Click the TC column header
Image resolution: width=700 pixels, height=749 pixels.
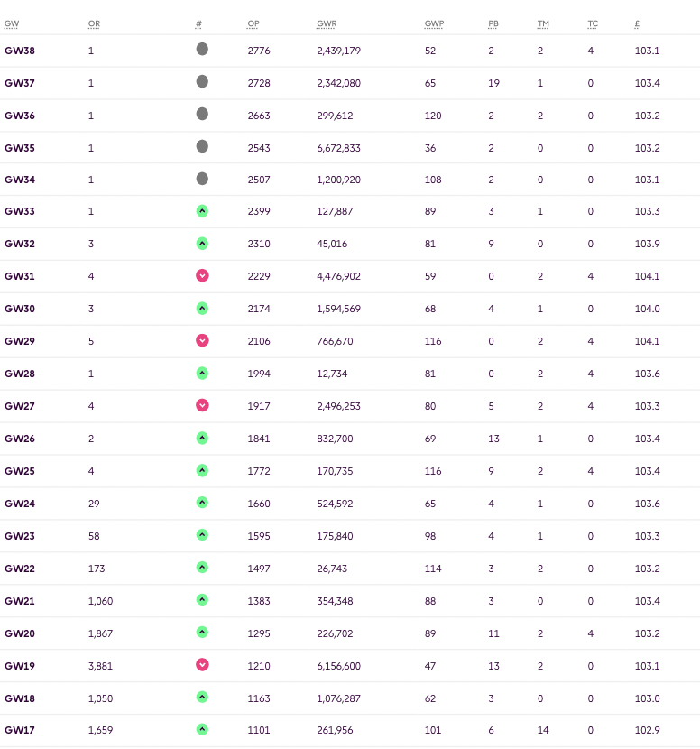click(593, 23)
